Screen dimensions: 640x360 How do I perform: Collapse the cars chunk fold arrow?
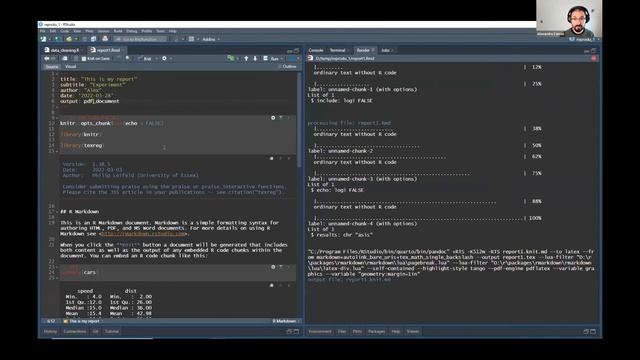coord(57,267)
